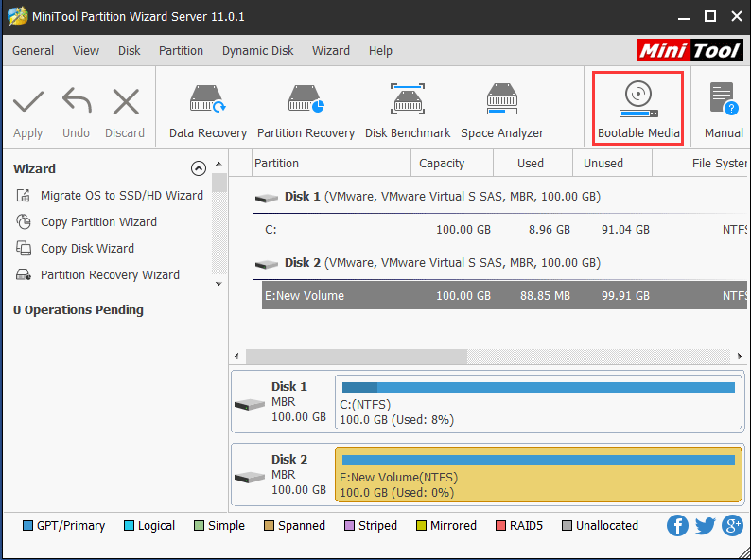Select E:New Volume(NTFS) bar in disk map
The width and height of the screenshot is (751, 560).
pos(538,475)
